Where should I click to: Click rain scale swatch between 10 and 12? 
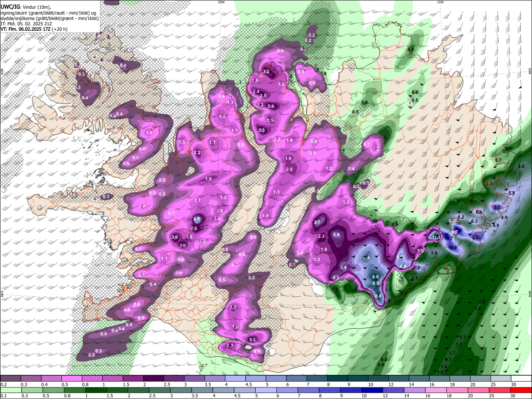pyautogui.click(x=372, y=390)
